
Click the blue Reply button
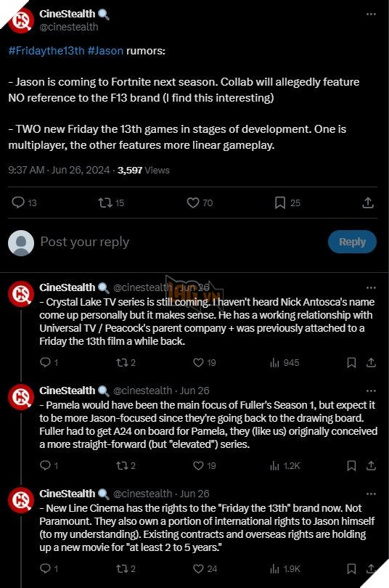click(352, 242)
